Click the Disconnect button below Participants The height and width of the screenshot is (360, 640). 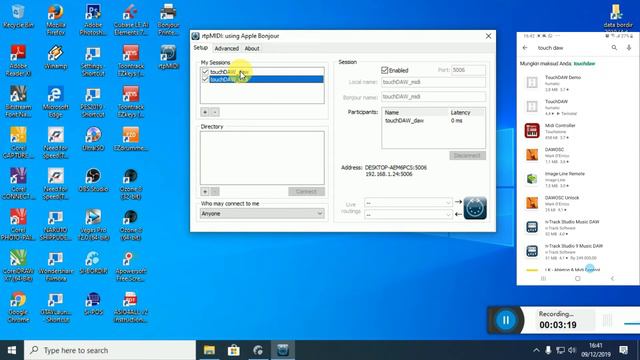point(467,156)
